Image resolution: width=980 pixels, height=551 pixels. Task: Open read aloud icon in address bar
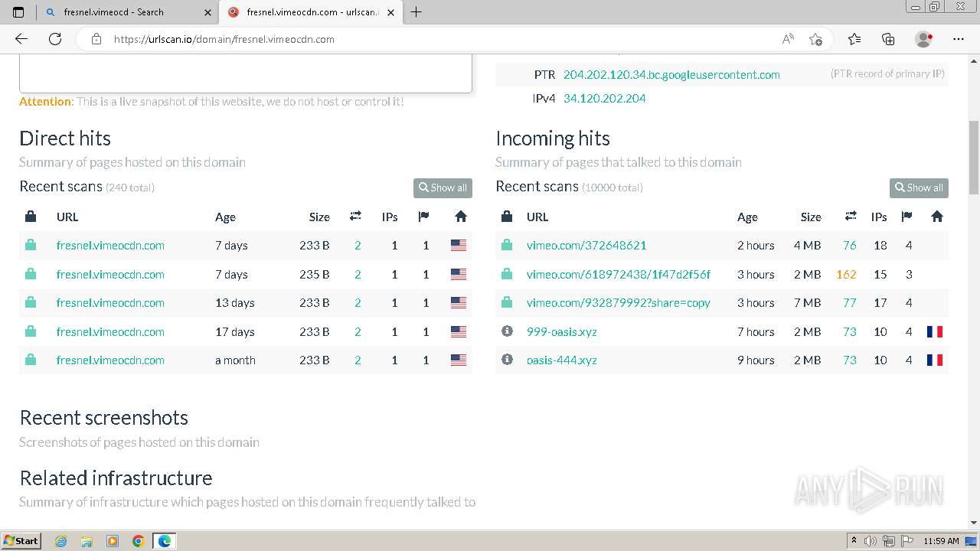tap(788, 39)
